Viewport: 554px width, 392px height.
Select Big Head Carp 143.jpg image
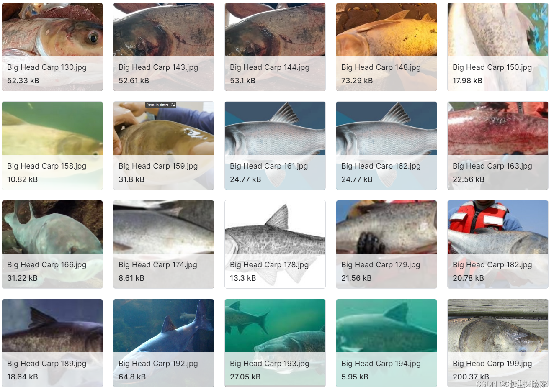click(164, 47)
